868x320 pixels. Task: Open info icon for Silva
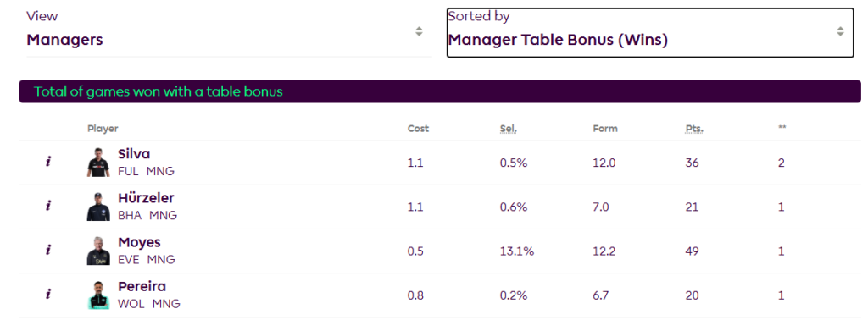[x=48, y=163]
